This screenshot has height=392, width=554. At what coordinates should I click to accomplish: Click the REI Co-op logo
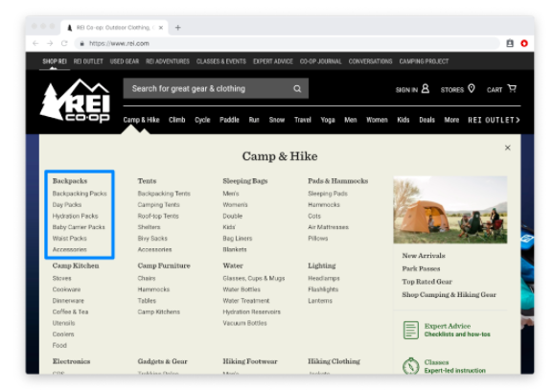pyautogui.click(x=75, y=101)
